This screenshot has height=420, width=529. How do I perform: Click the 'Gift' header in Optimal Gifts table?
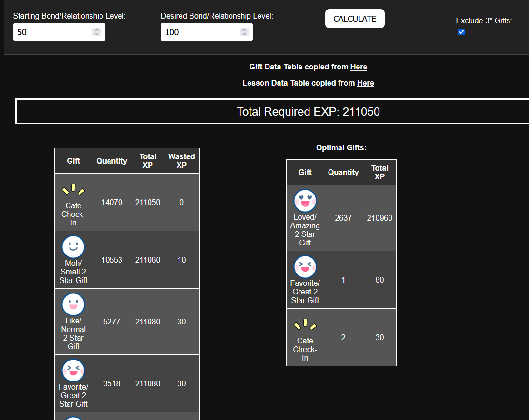[x=305, y=172]
